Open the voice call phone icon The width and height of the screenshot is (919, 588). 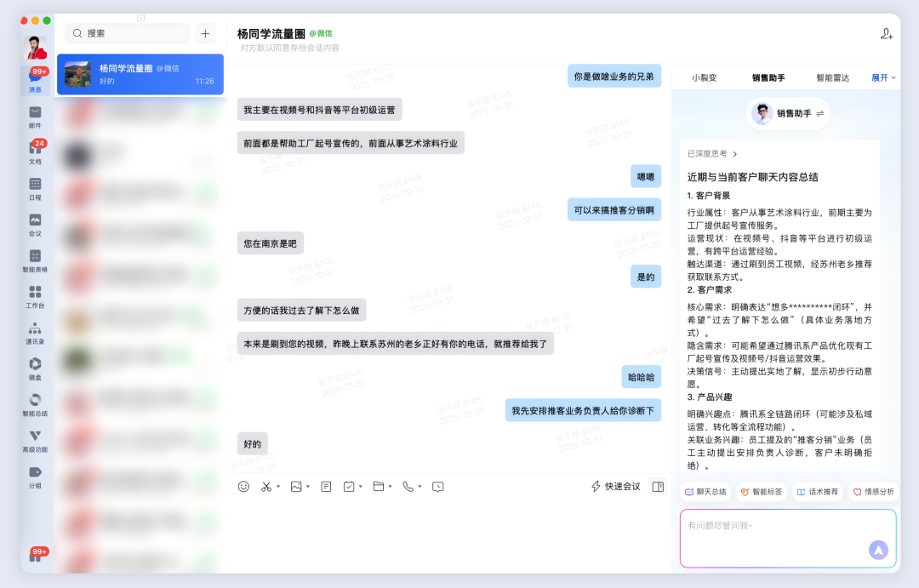pyautogui.click(x=409, y=486)
